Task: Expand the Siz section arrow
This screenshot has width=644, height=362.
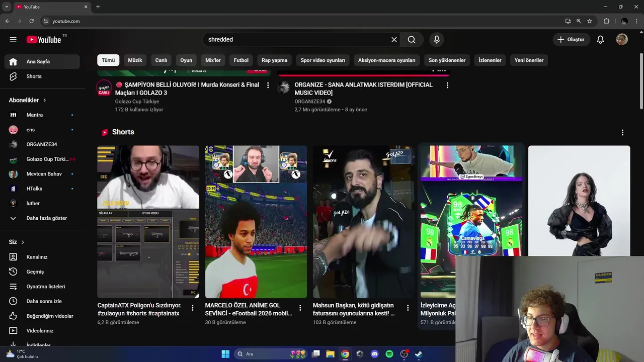Action: pos(23,242)
